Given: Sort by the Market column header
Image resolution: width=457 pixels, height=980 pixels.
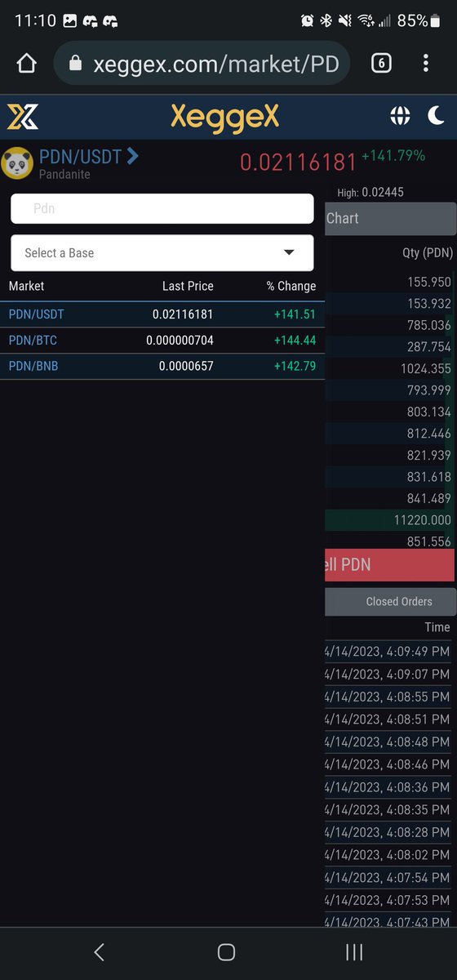Looking at the screenshot, I should click(x=26, y=286).
